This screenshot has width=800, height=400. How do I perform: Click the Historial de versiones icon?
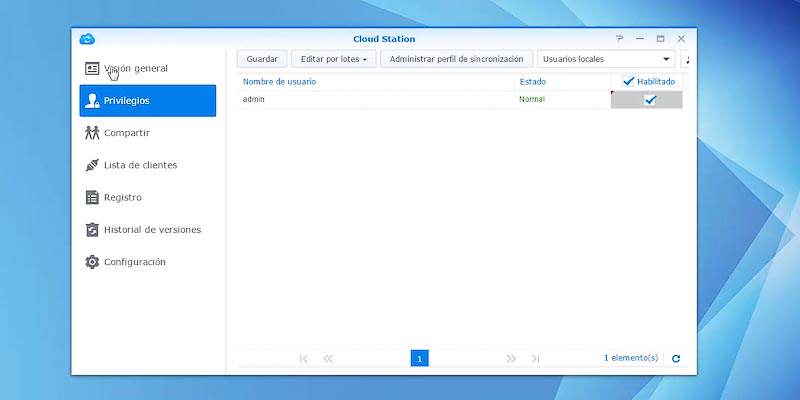[92, 230]
